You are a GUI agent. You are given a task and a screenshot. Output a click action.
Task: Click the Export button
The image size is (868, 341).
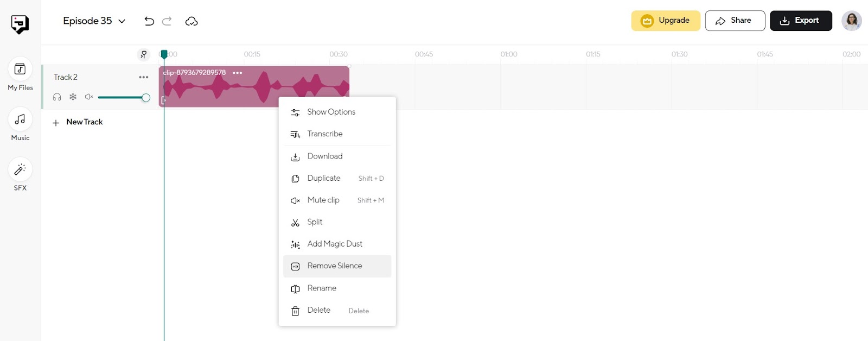tap(801, 21)
